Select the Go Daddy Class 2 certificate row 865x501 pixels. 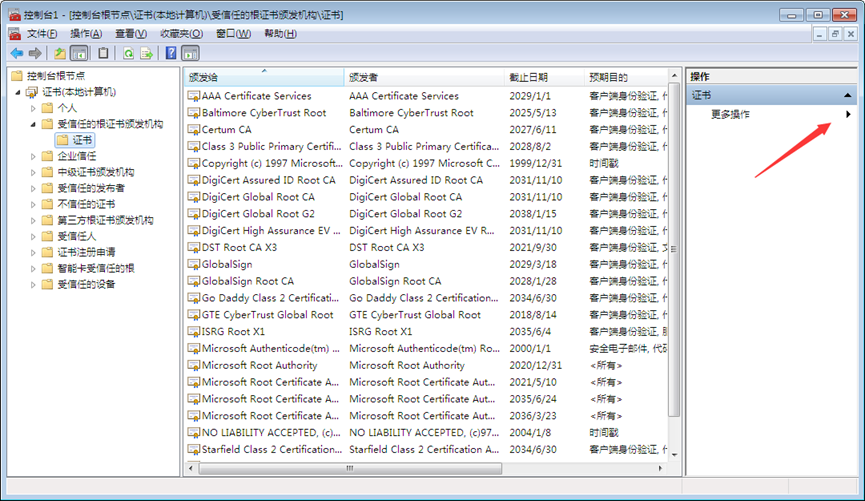[x=426, y=298]
